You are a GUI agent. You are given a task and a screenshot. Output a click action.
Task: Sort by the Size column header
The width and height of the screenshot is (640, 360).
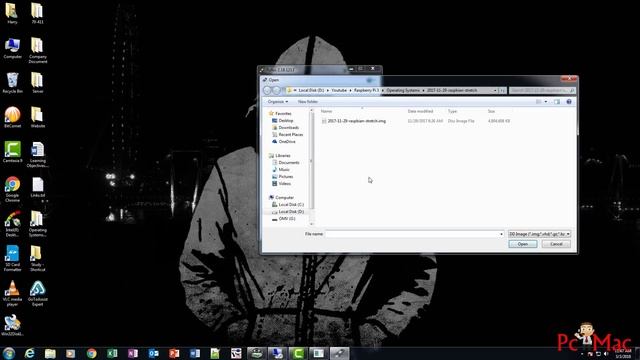click(491, 111)
